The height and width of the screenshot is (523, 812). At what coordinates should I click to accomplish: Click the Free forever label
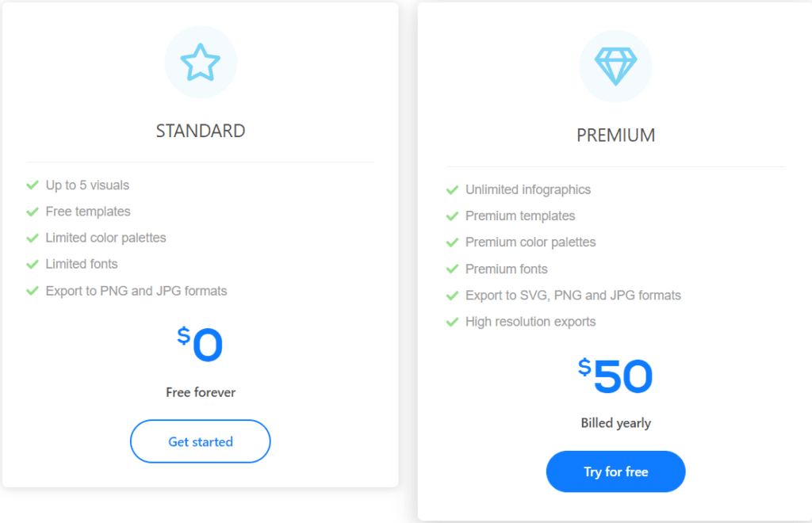[201, 392]
